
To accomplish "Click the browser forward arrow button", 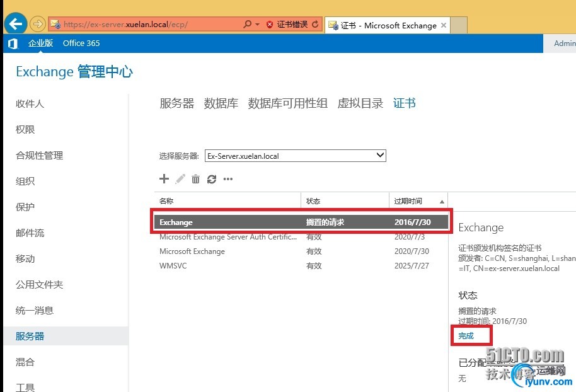I will (37, 24).
